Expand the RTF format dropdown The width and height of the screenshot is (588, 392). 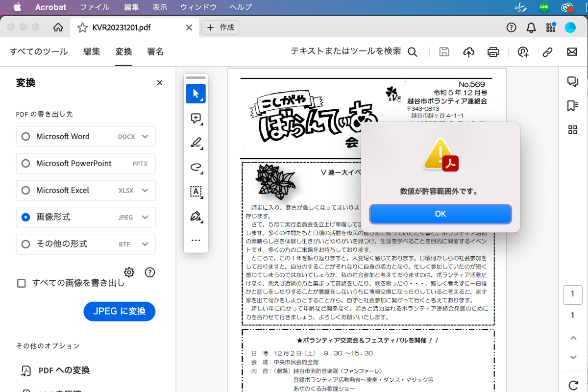click(x=145, y=244)
